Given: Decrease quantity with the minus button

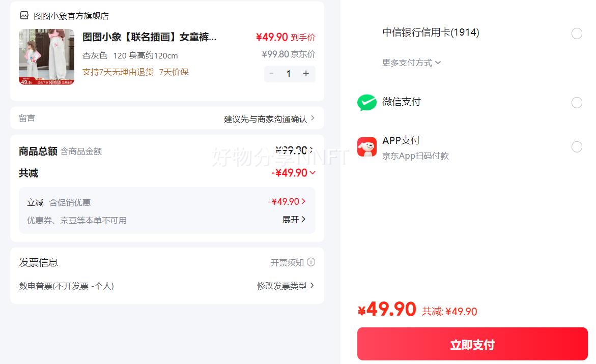Looking at the screenshot, I should coord(272,74).
